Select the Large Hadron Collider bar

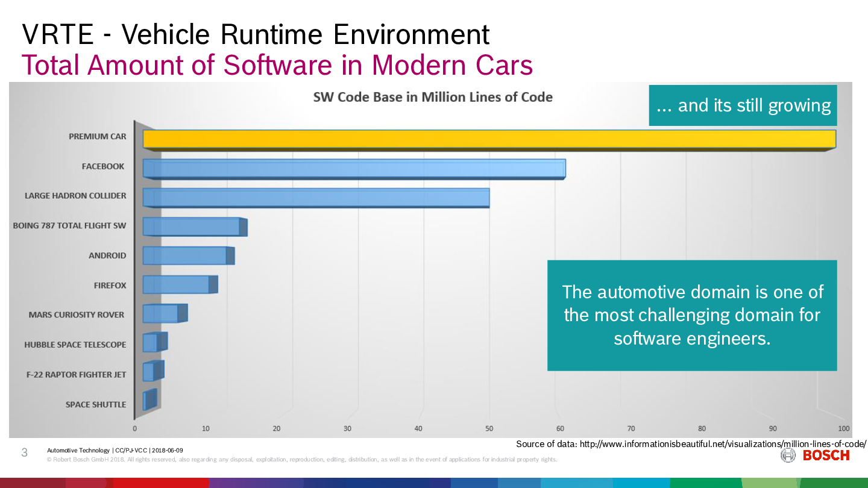(316, 198)
